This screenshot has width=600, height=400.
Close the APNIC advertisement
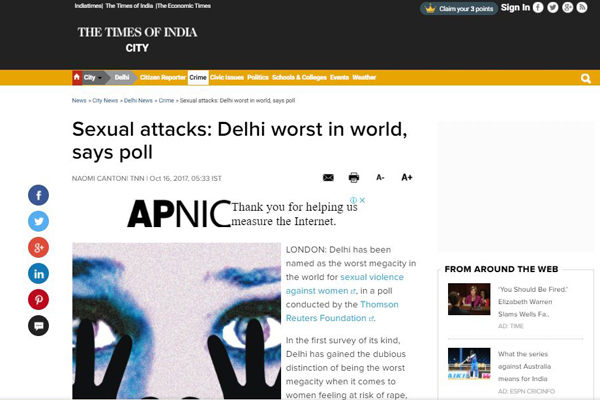pyautogui.click(x=362, y=200)
